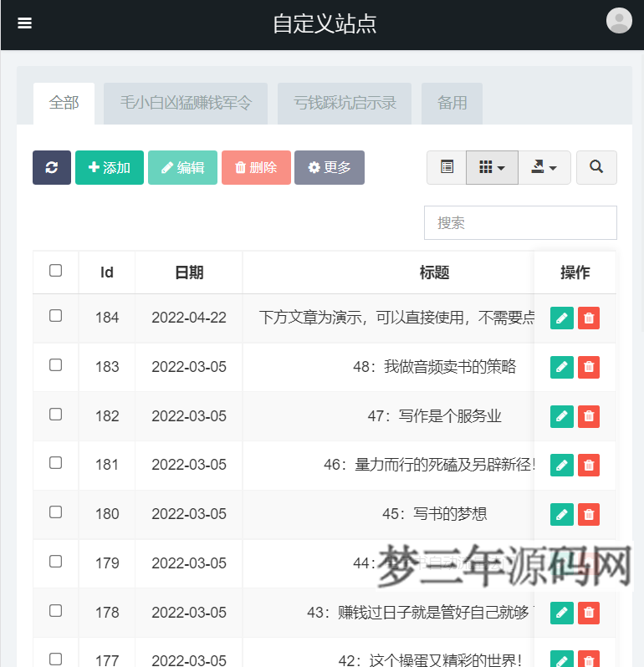The width and height of the screenshot is (644, 667).
Task: Edit row 181 with pencil icon
Action: click(562, 465)
